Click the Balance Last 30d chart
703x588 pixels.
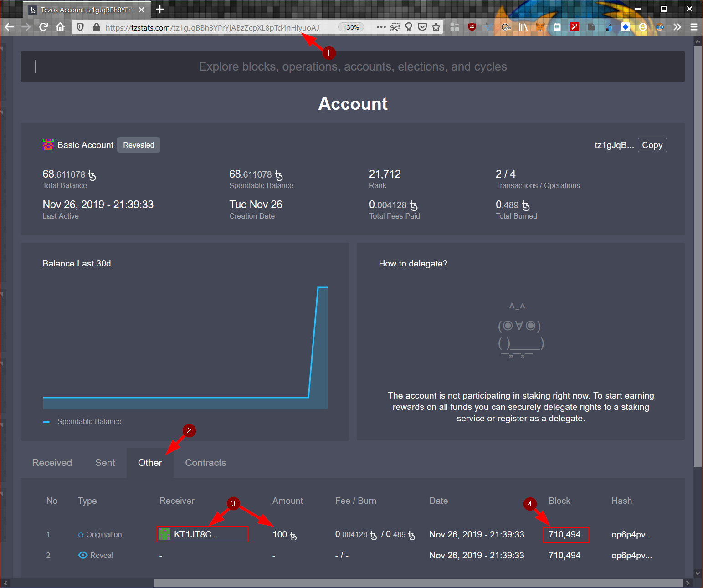click(x=185, y=348)
